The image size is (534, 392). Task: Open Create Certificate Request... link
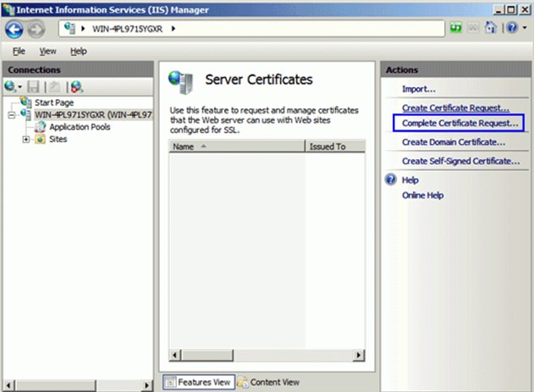[455, 108]
